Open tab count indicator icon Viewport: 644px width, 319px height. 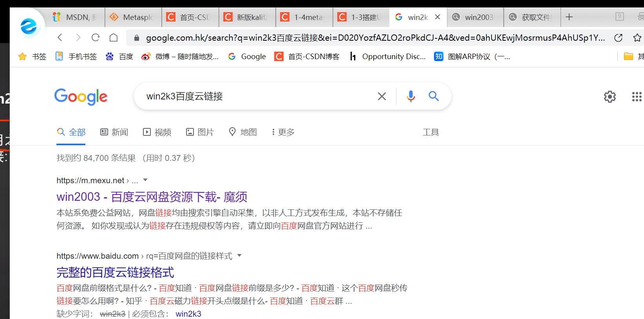click(x=620, y=16)
